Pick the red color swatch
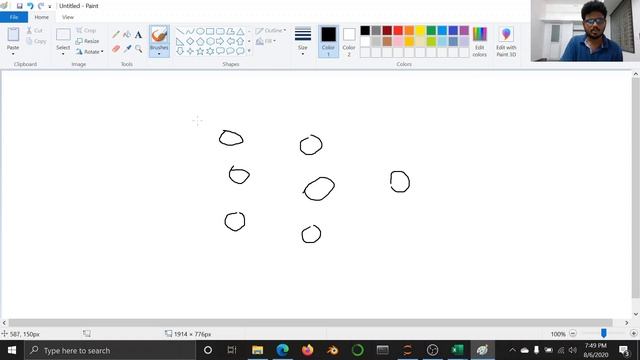 (398, 31)
